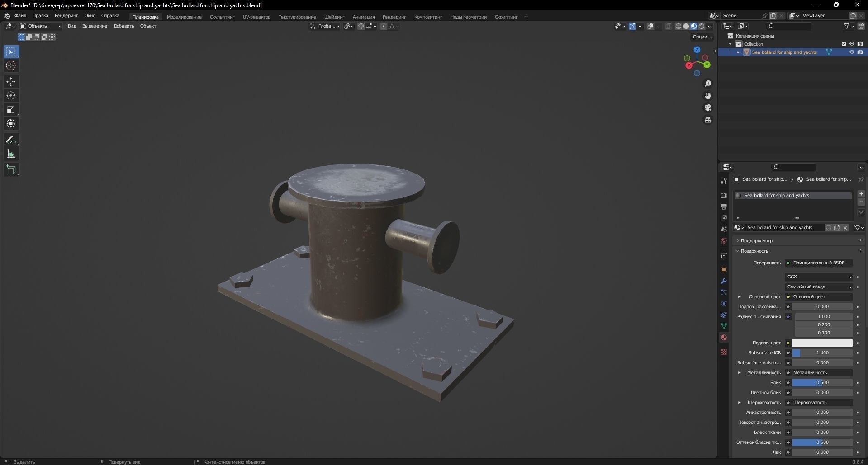Remove material slot with minus button
The width and height of the screenshot is (868, 465).
(x=861, y=202)
